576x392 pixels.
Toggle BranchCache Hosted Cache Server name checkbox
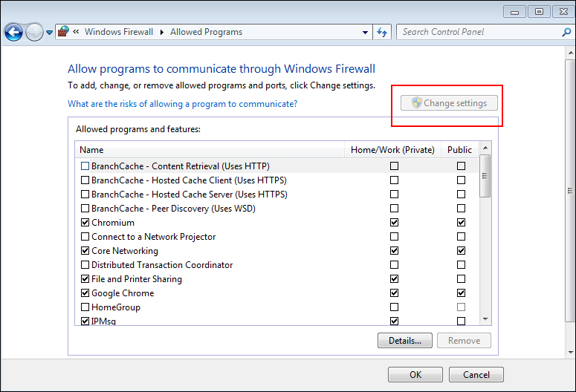coord(85,195)
